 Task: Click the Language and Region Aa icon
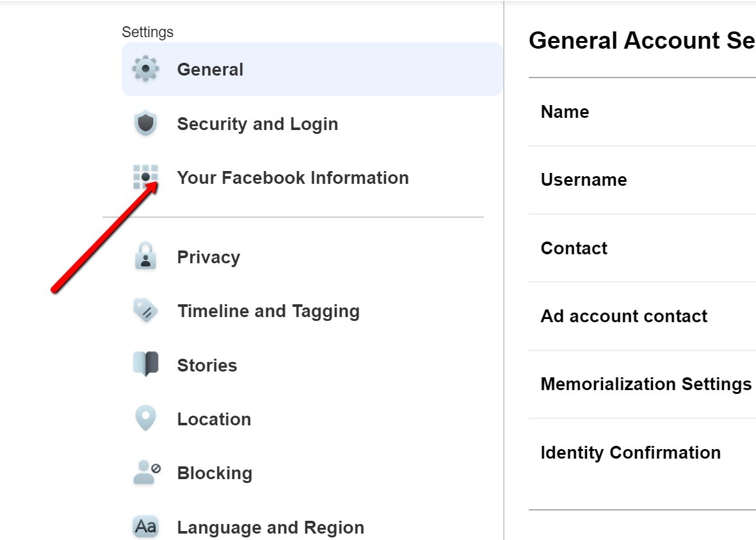point(145,527)
